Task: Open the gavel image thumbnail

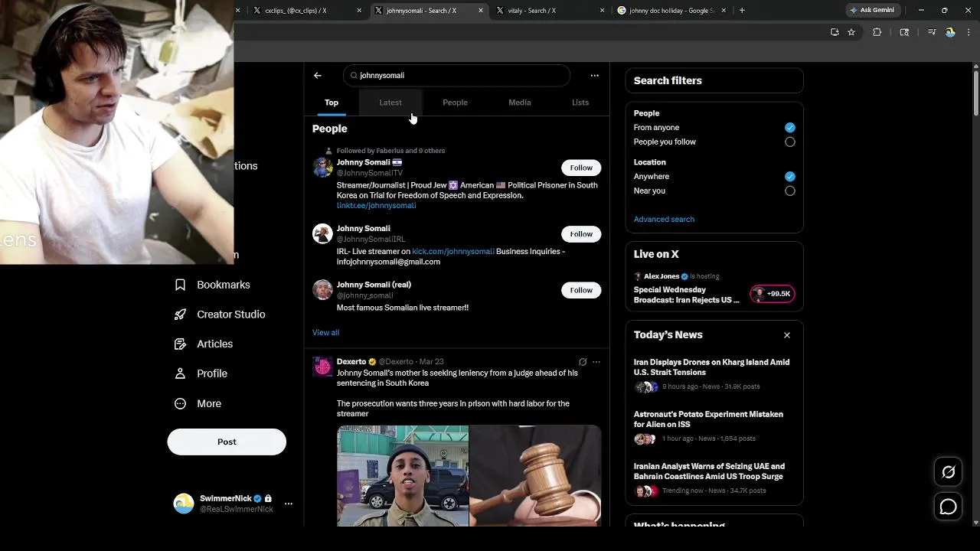Action: [x=535, y=476]
